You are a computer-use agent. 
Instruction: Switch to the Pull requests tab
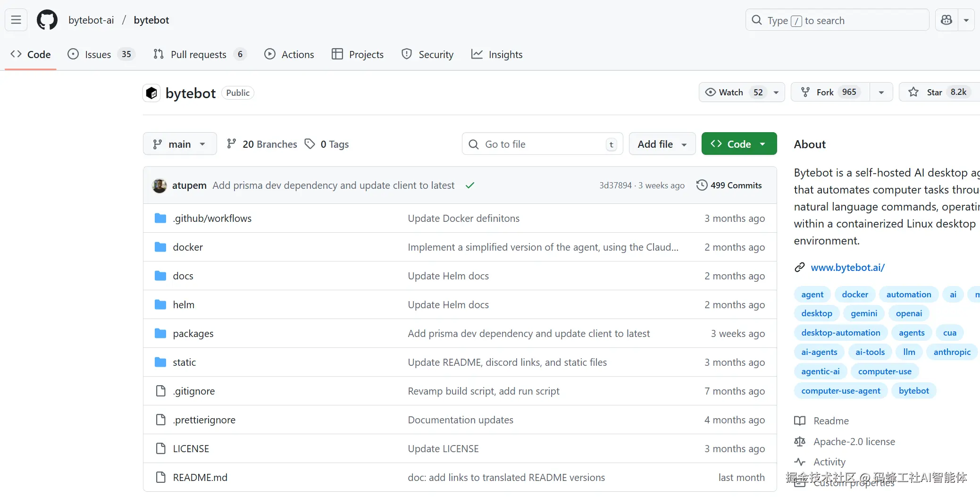click(x=199, y=54)
